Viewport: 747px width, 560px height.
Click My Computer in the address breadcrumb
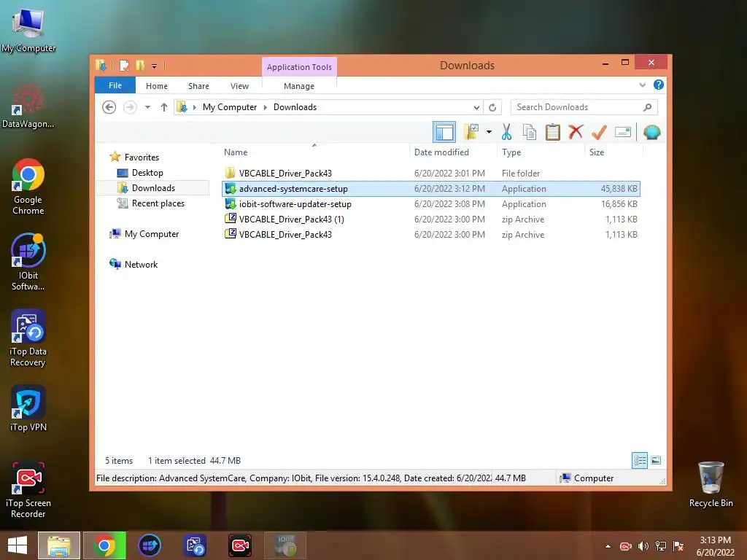[230, 107]
